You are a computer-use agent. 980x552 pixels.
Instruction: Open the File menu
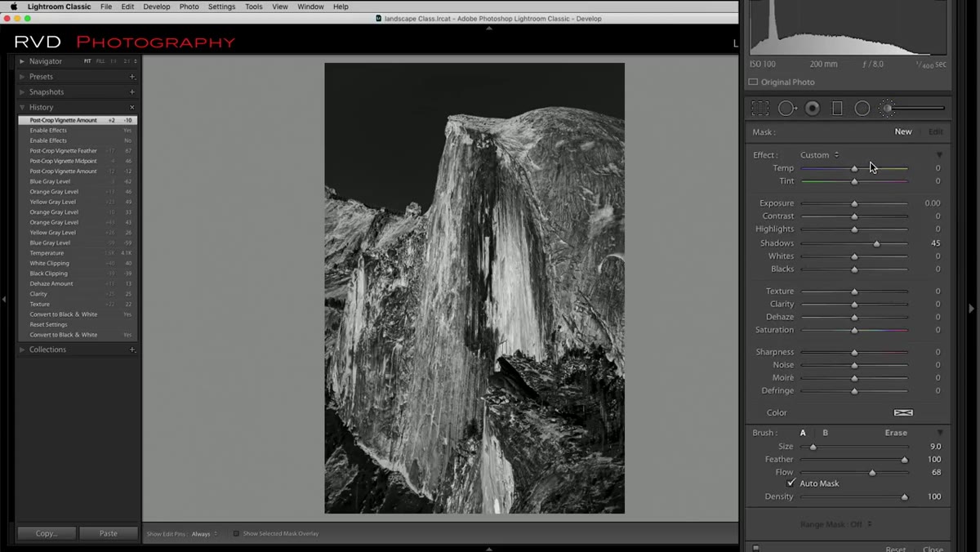point(106,7)
